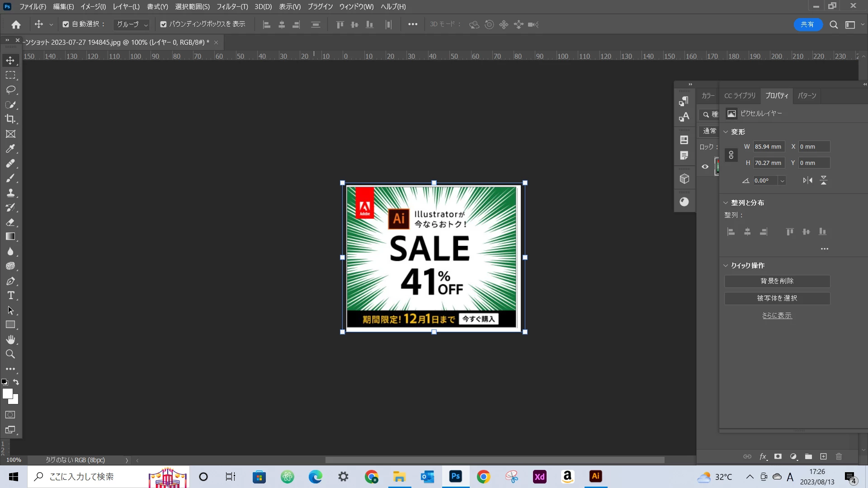868x488 pixels.
Task: Select the Clone Stamp tool
Action: 10,193
